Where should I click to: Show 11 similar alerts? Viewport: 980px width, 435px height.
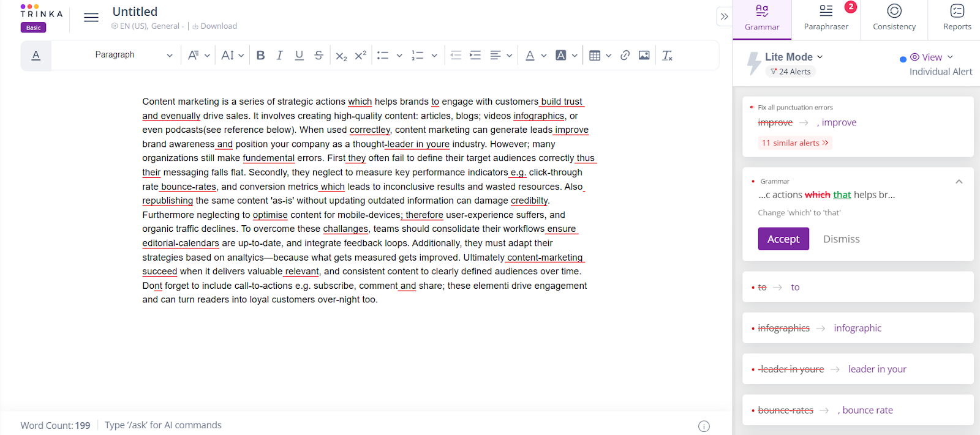(x=795, y=143)
